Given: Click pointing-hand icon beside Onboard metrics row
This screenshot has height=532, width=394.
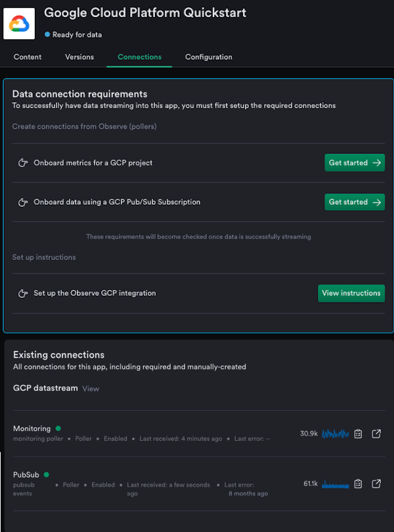Looking at the screenshot, I should point(23,163).
